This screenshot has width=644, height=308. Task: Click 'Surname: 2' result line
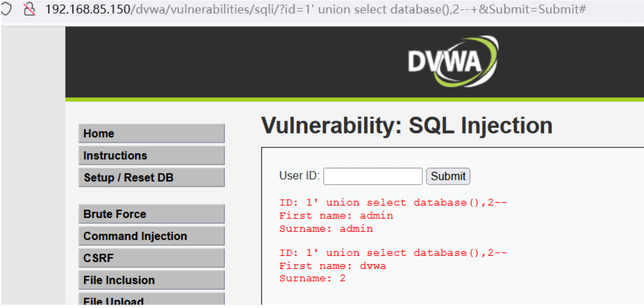pyautogui.click(x=313, y=279)
